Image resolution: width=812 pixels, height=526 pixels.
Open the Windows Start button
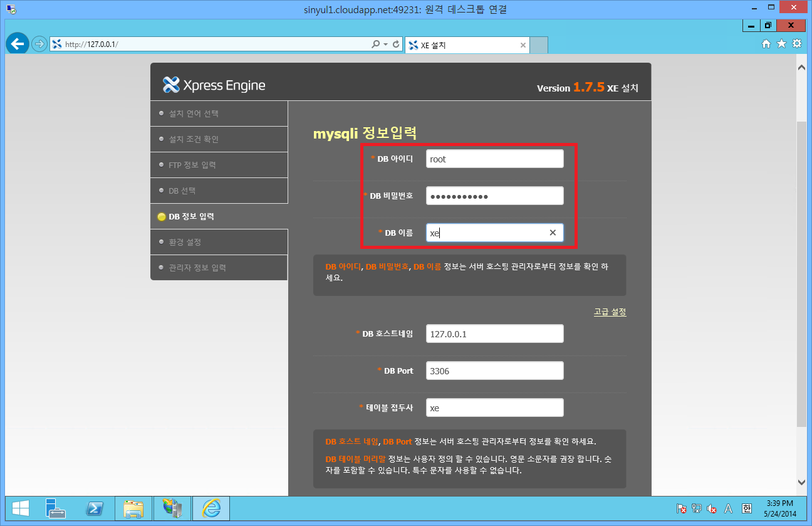coord(20,508)
